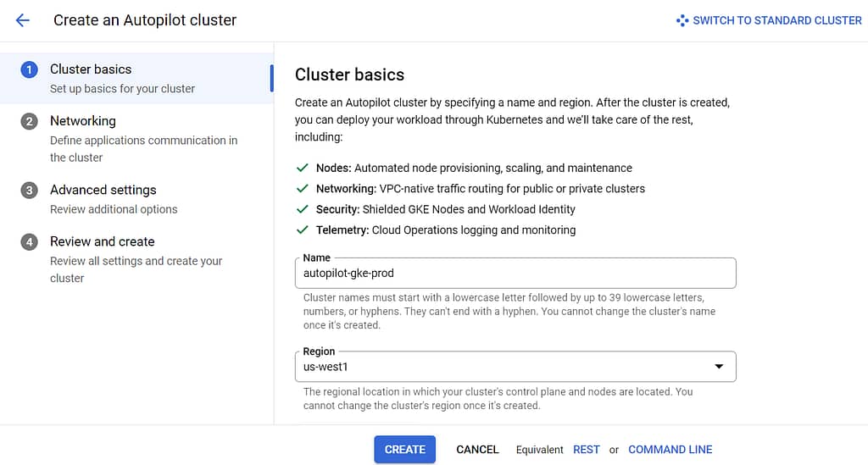868x465 pixels.
Task: Open the equivalent COMMAND LINE link
Action: [x=670, y=450]
